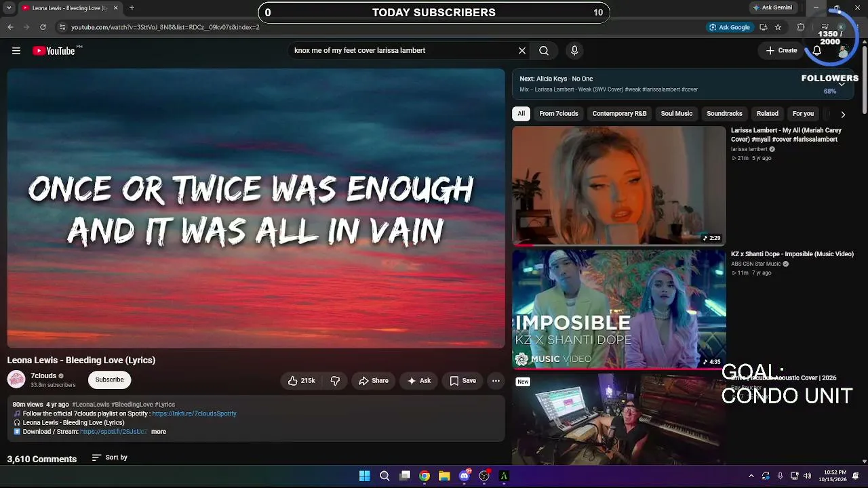Image resolution: width=868 pixels, height=488 pixels.
Task: Open more actions three-dot menu
Action: point(496,381)
